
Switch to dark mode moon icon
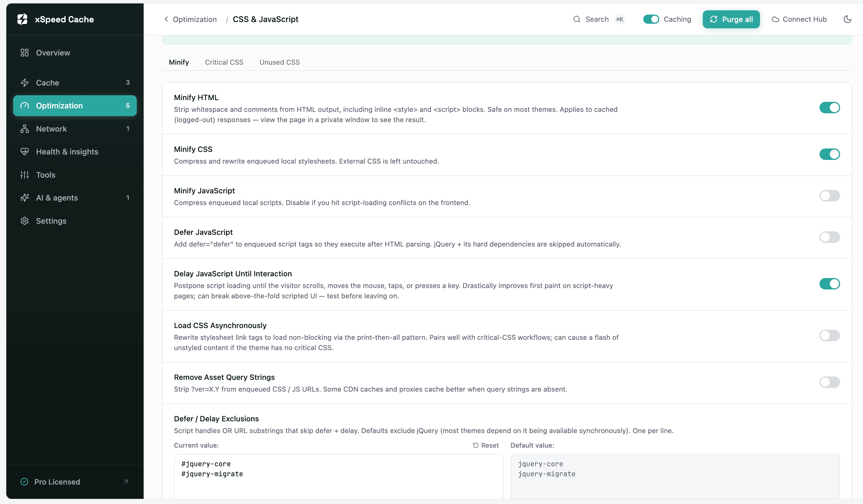point(847,19)
